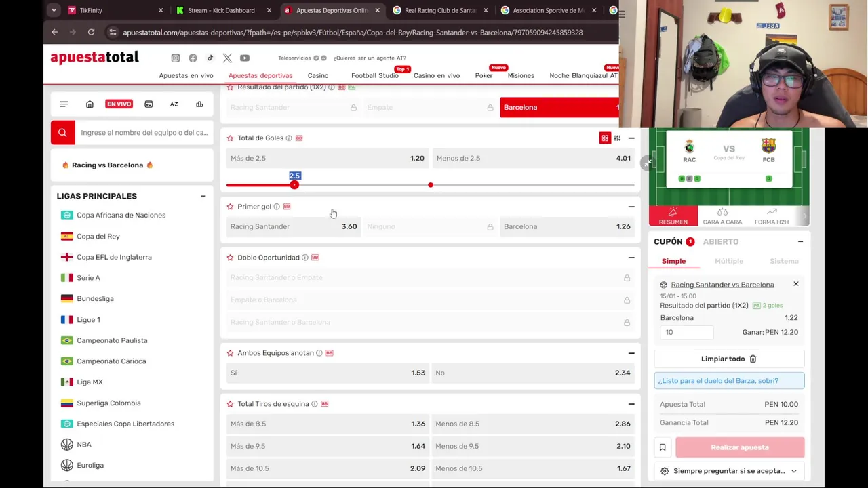Switch to the ABIERTO bets tab

point(721,241)
